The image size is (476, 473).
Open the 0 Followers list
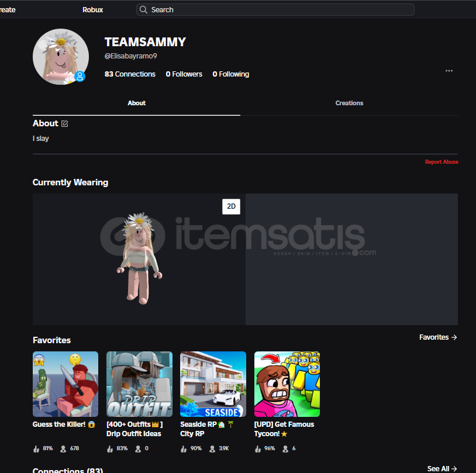[184, 74]
